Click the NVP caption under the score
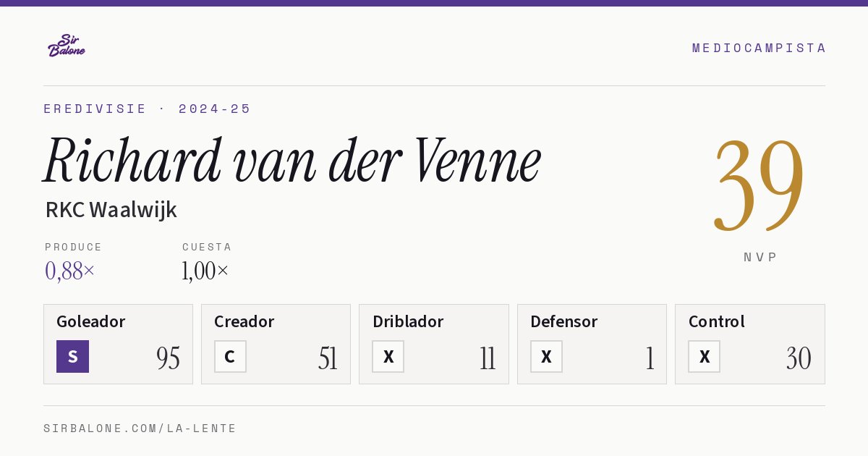The image size is (868, 456). (760, 257)
